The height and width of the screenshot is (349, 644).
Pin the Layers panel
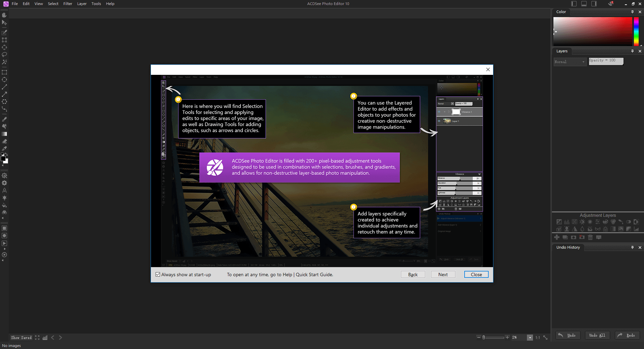point(632,51)
